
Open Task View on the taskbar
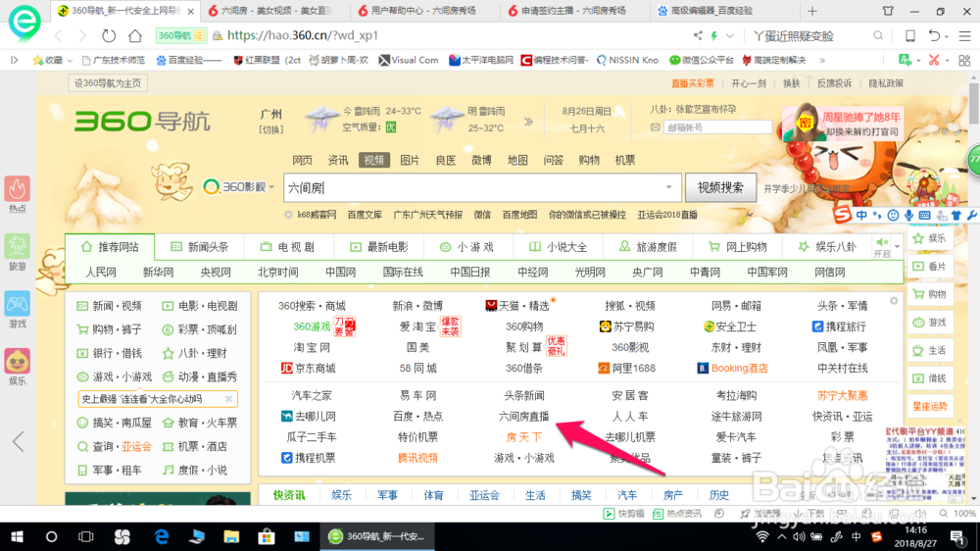[x=85, y=536]
